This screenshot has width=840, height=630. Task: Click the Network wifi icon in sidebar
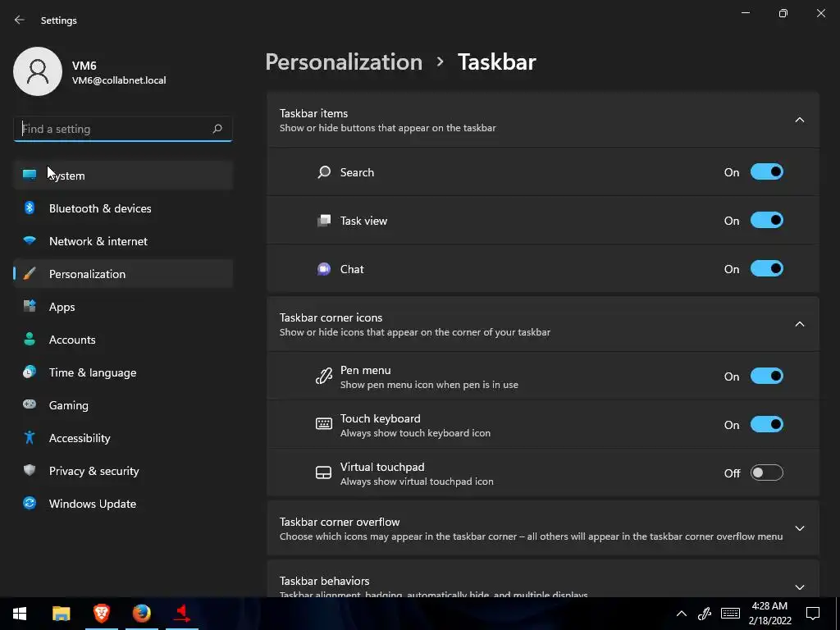coord(30,240)
